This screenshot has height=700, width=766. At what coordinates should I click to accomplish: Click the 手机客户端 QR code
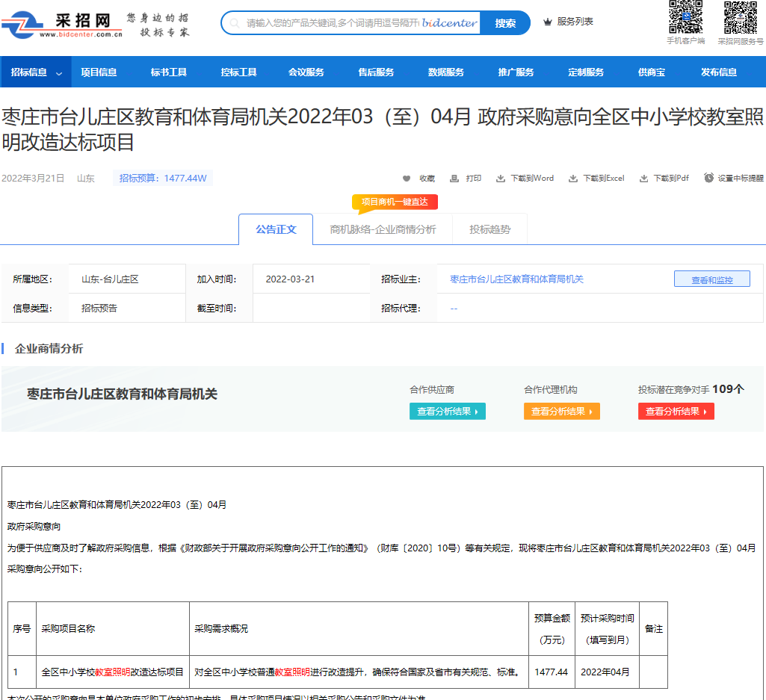pyautogui.click(x=685, y=17)
